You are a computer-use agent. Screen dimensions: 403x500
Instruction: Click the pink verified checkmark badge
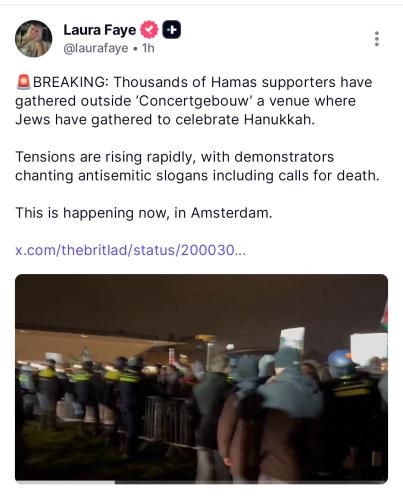149,30
